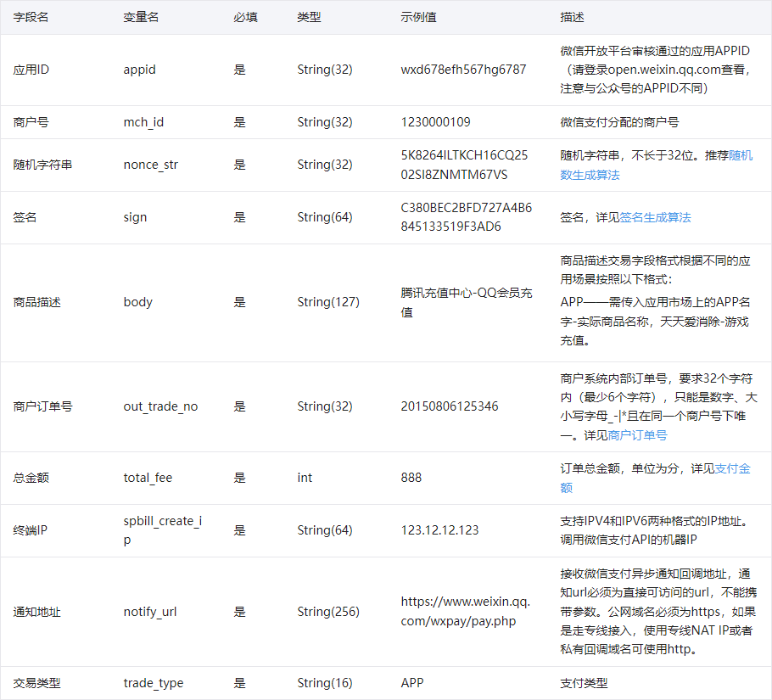Click the sign variable name

pyautogui.click(x=135, y=217)
